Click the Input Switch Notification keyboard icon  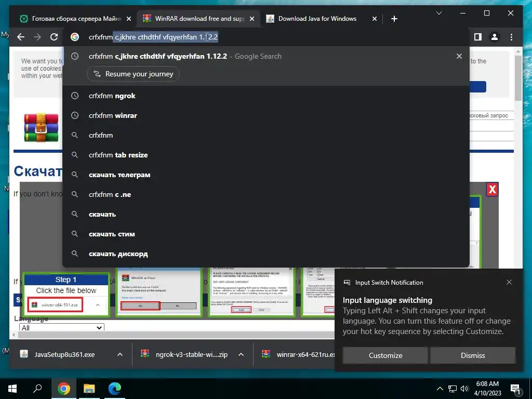[x=347, y=282]
